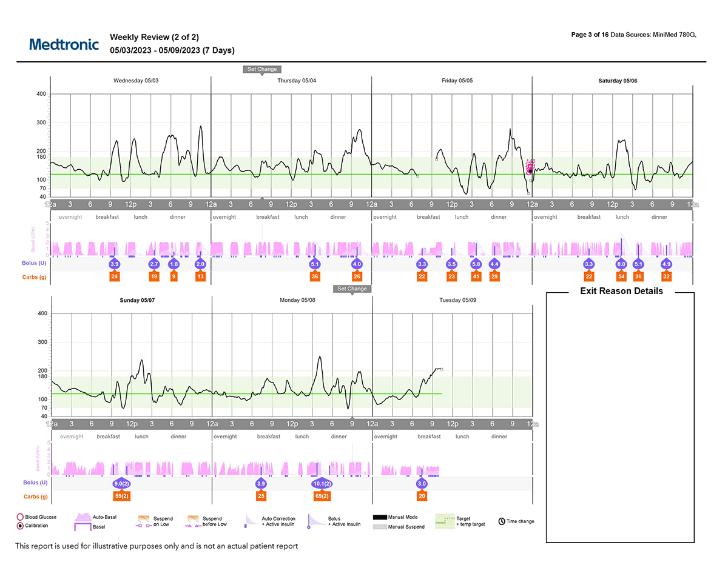Click the grey Manual Suspend swatch

pos(379,527)
